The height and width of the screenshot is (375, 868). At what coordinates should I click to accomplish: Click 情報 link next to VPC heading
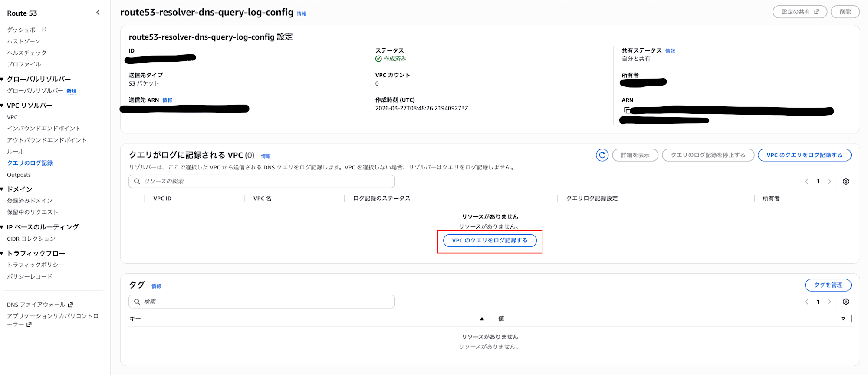coord(266,156)
